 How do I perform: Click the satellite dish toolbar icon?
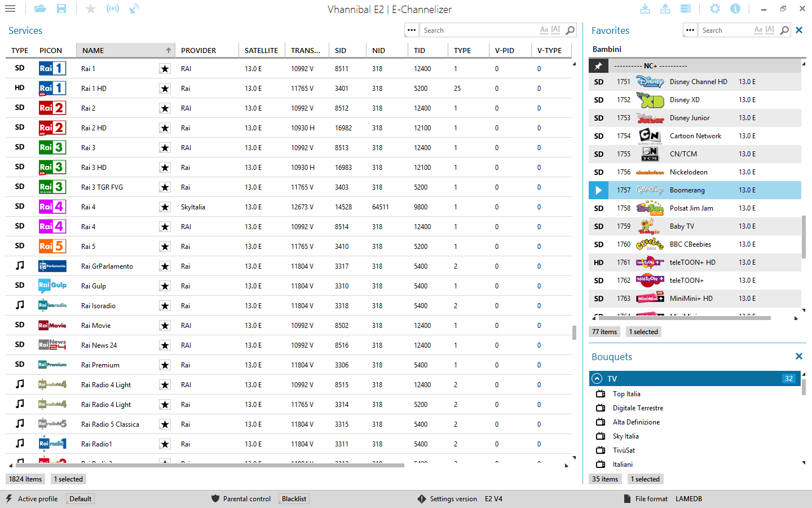click(134, 9)
